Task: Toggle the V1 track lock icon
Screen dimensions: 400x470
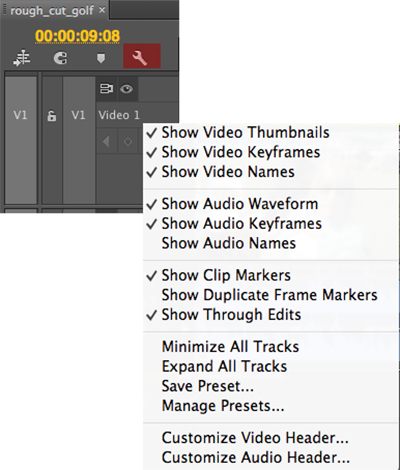Action: (52, 116)
